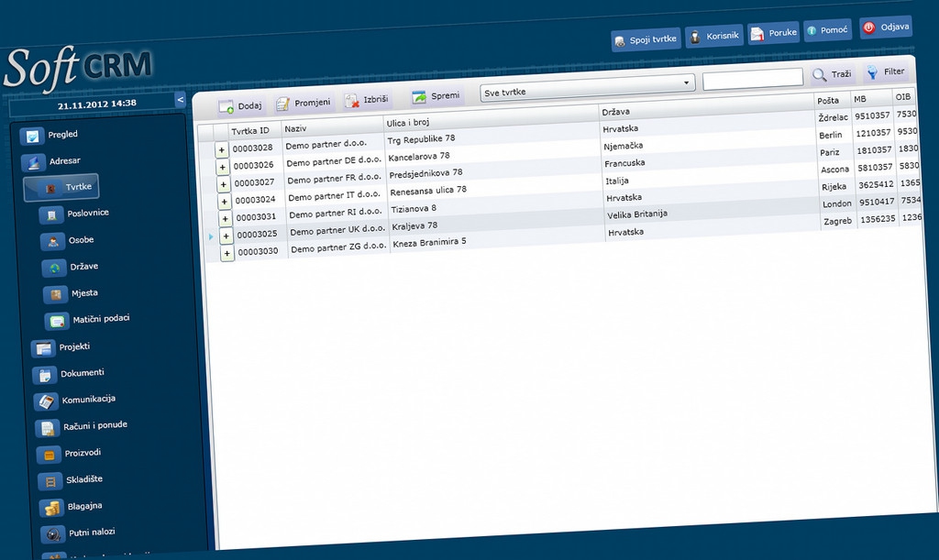Open the Sve tvrtke dropdown
Viewport: 939px width, 560px height.
coord(587,88)
